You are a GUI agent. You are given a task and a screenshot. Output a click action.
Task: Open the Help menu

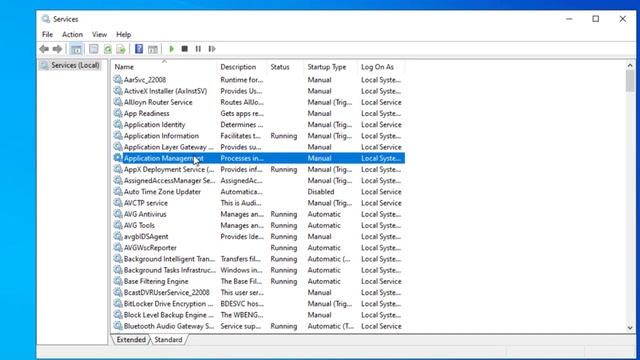[x=123, y=35]
